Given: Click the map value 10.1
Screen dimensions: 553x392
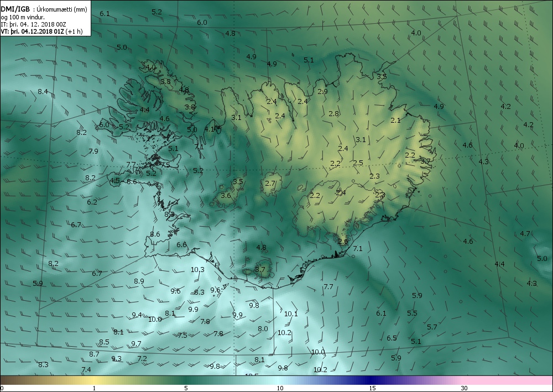Looking at the screenshot, I should [x=291, y=313].
